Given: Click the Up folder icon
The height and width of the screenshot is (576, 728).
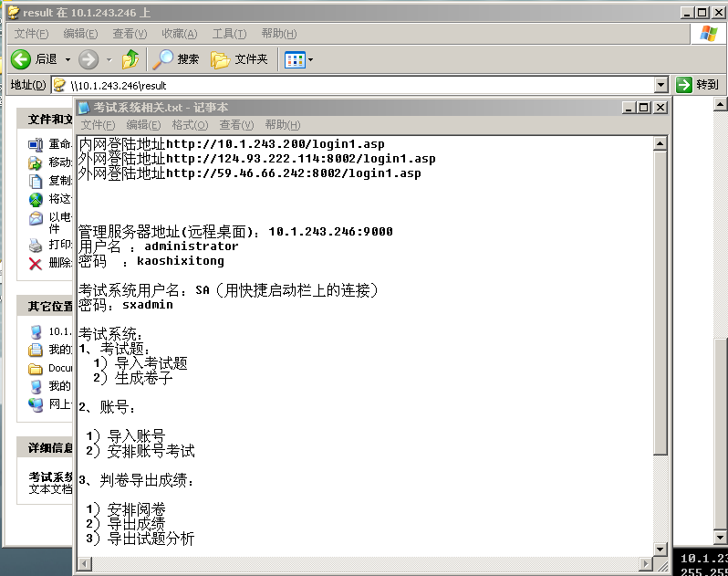Looking at the screenshot, I should point(130,59).
